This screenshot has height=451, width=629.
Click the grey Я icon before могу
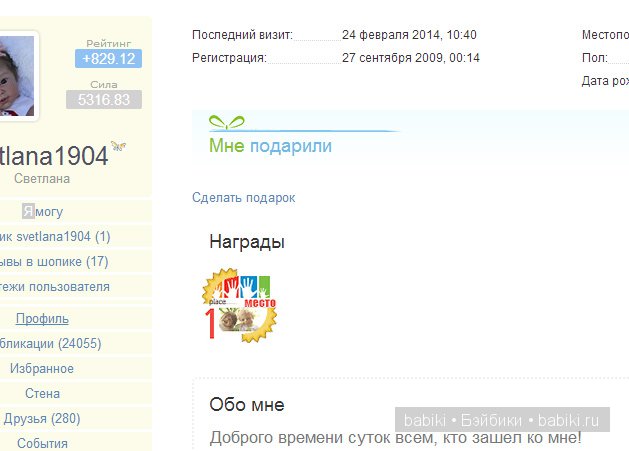[28, 211]
